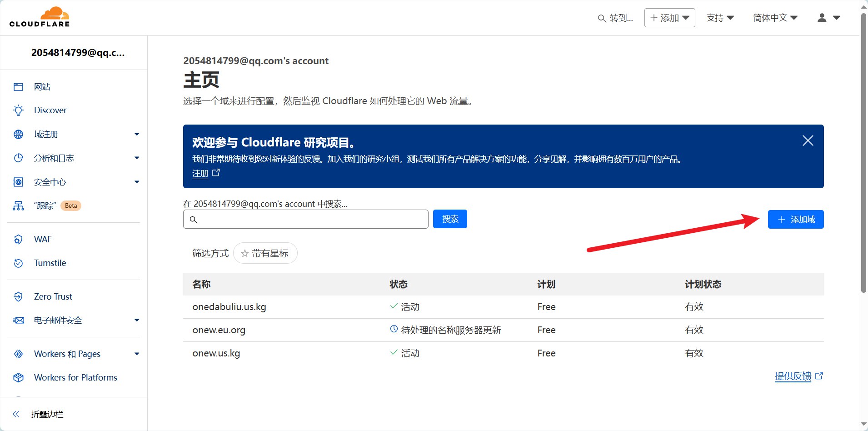Viewport: 868px width, 431px height.
Task: Open the onew.us.kg domain
Action: tap(216, 353)
